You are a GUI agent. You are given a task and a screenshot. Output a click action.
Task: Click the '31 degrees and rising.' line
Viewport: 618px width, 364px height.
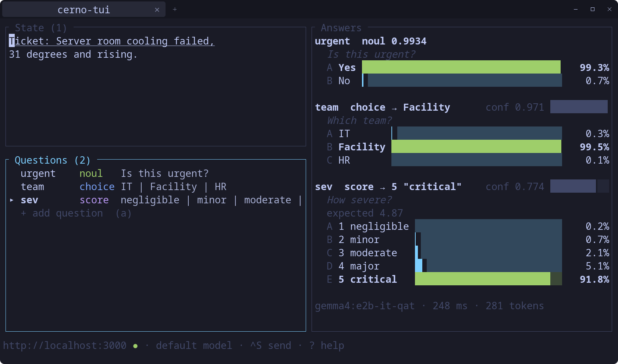coord(73,54)
